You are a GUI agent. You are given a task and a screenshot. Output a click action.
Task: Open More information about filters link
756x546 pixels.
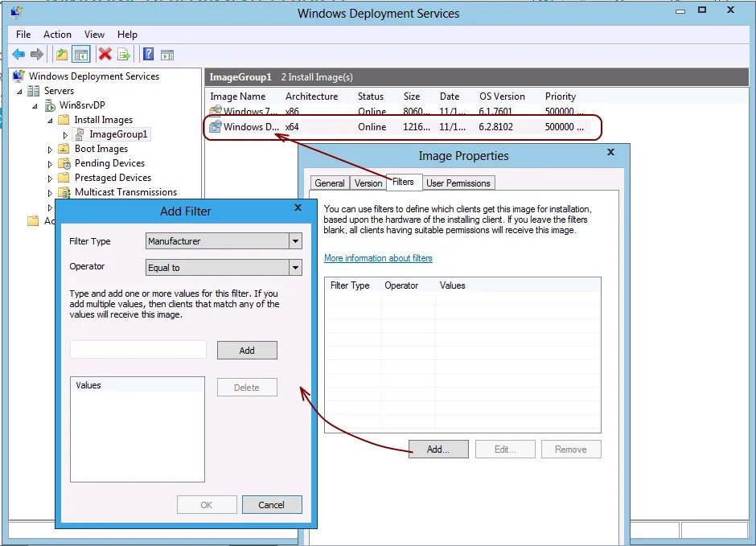point(378,258)
